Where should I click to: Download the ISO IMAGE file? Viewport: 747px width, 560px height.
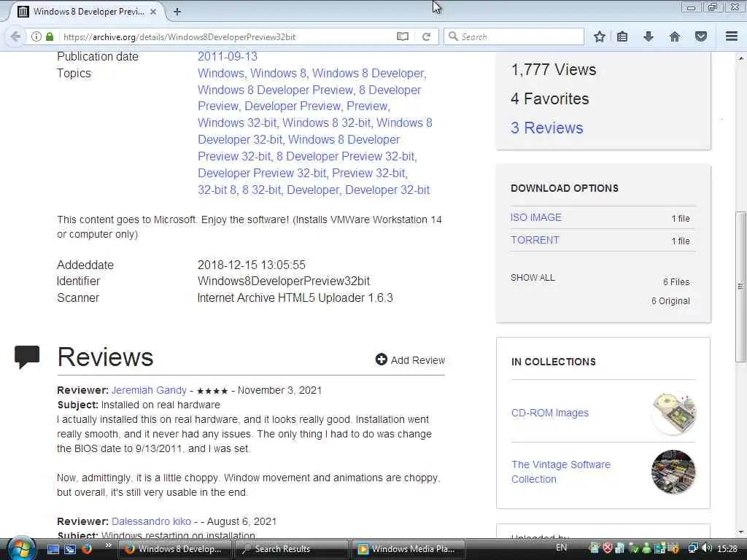(536, 217)
